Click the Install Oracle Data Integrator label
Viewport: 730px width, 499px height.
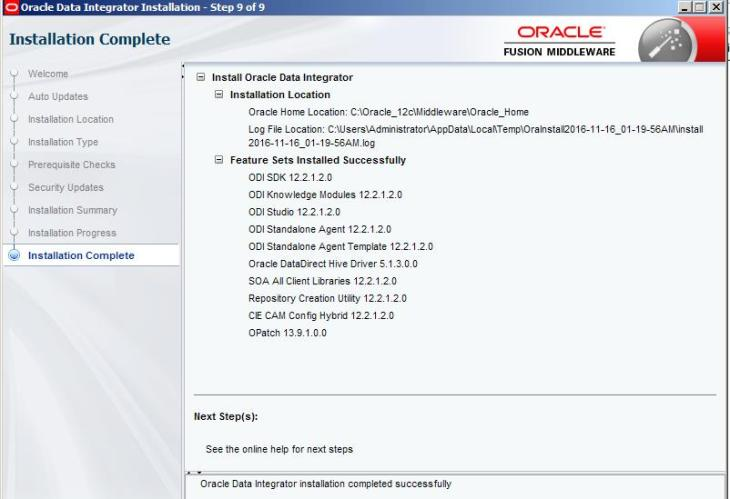pyautogui.click(x=282, y=78)
